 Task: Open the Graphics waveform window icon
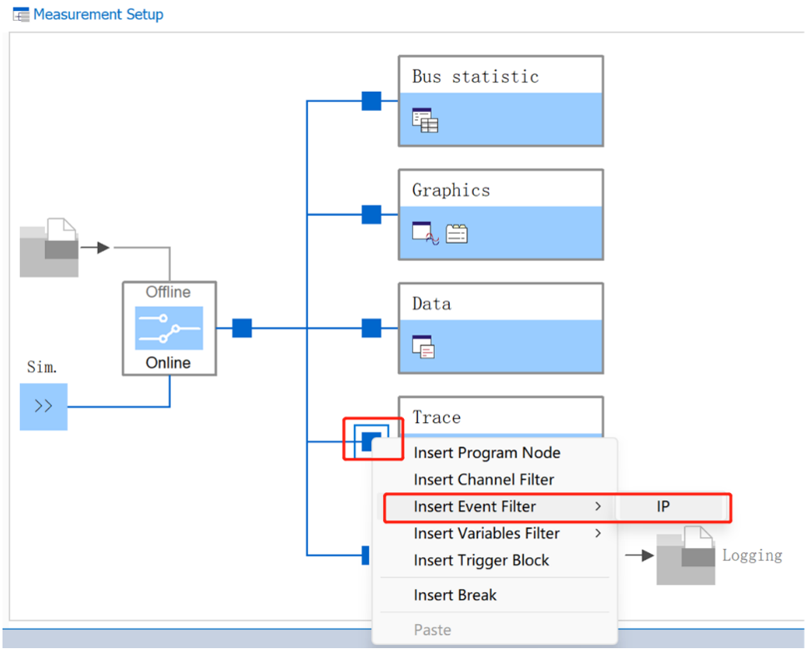click(x=425, y=234)
